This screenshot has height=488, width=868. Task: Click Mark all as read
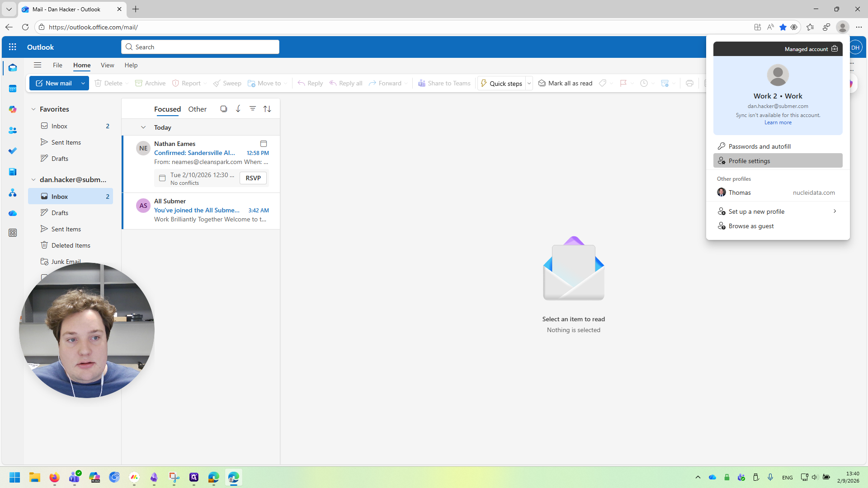coord(565,83)
